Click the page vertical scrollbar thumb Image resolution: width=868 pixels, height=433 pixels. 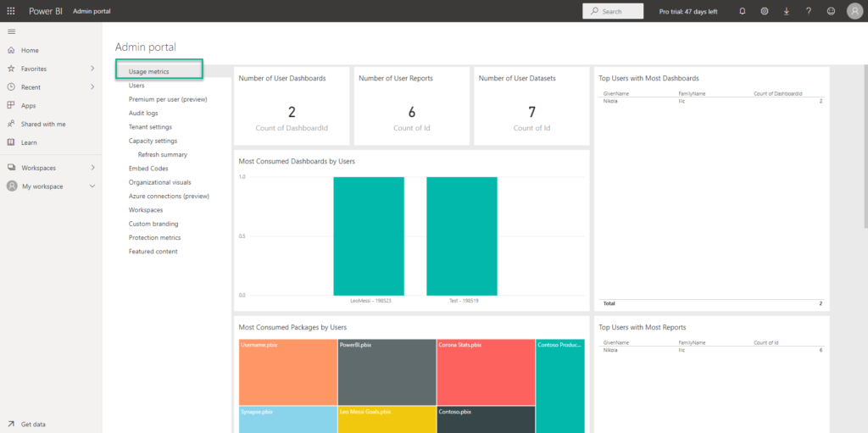pyautogui.click(x=865, y=146)
